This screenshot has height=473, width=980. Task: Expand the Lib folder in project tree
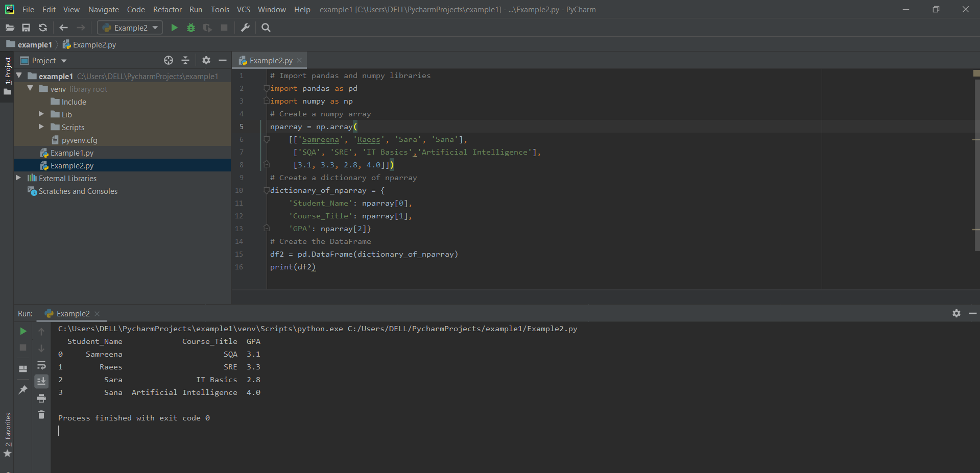pos(41,114)
